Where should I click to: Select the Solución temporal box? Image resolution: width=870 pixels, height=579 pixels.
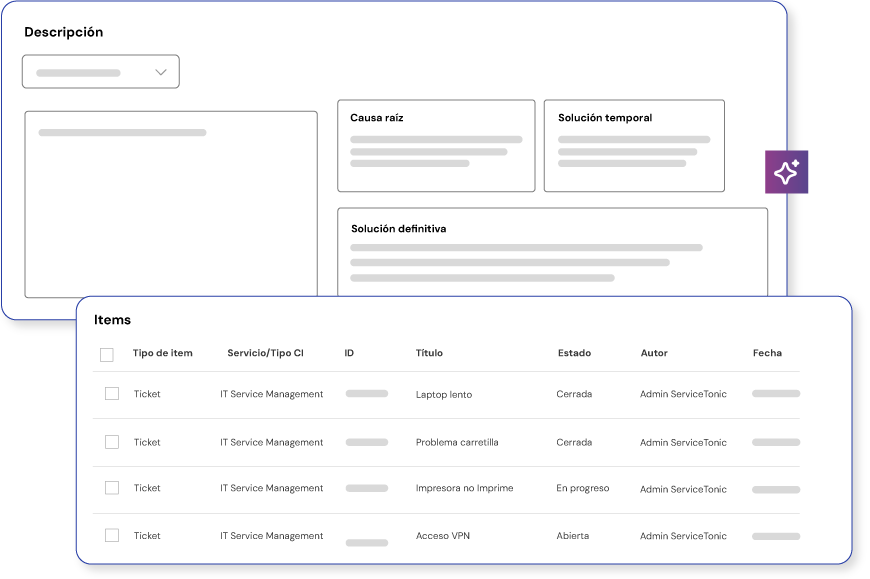tap(634, 146)
